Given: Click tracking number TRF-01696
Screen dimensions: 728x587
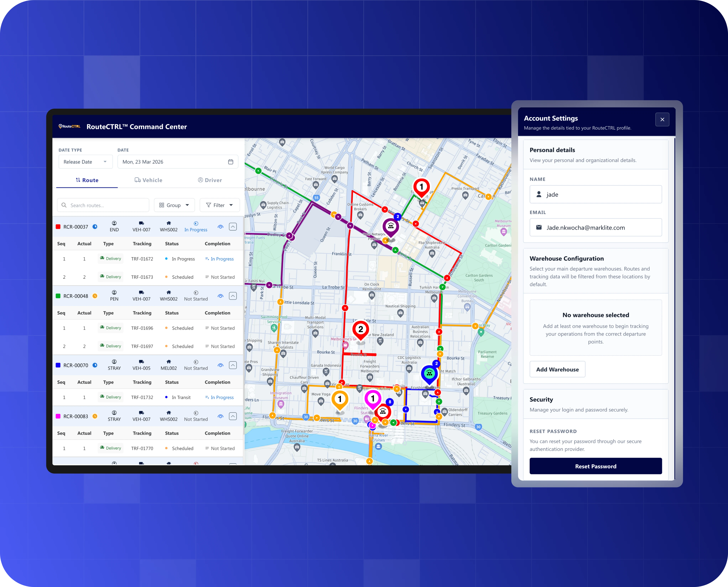Looking at the screenshot, I should pyautogui.click(x=142, y=328).
